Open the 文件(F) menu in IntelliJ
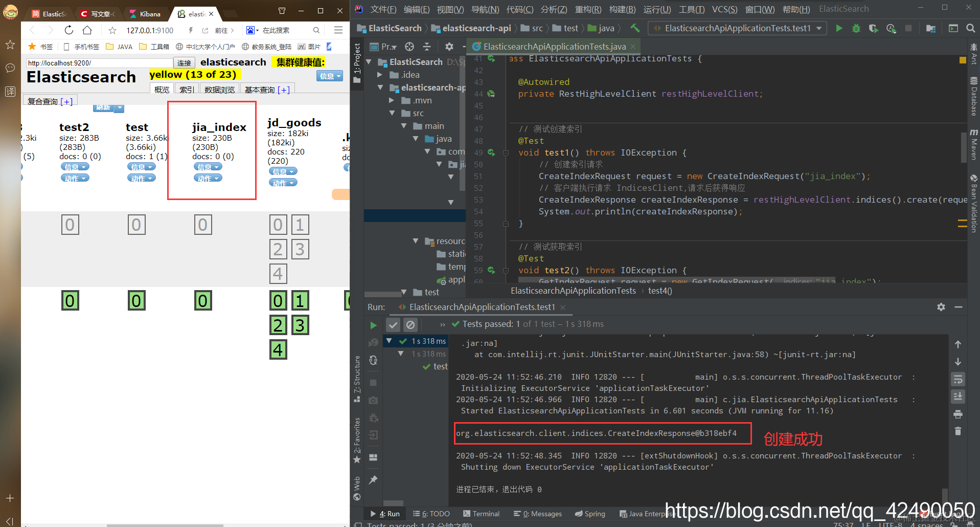The width and height of the screenshot is (980, 527). (x=383, y=9)
